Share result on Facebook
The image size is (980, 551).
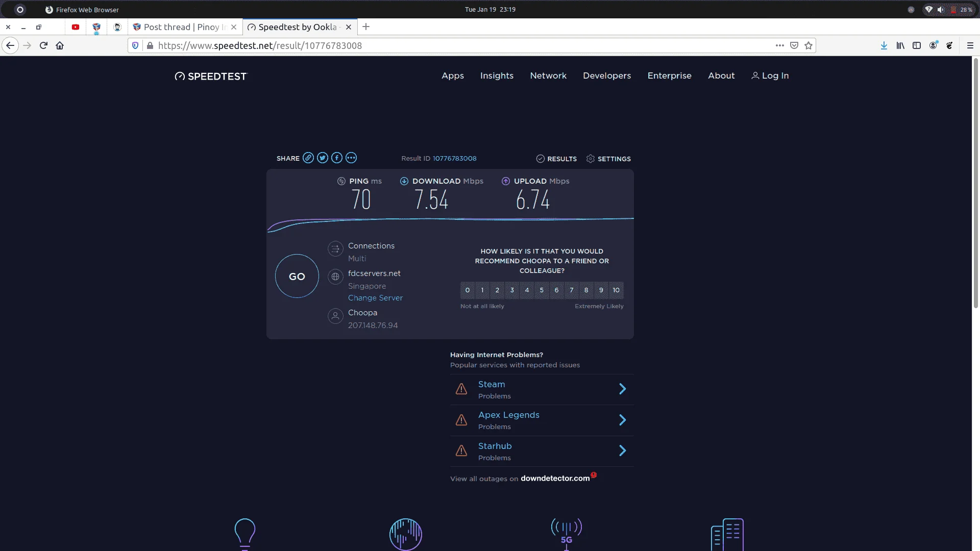click(336, 158)
